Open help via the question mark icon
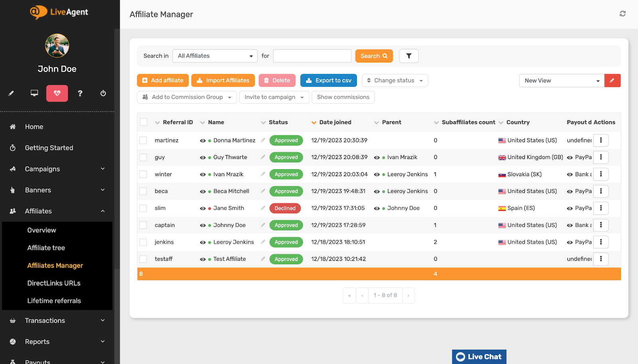The height and width of the screenshot is (364, 638). 80,93
